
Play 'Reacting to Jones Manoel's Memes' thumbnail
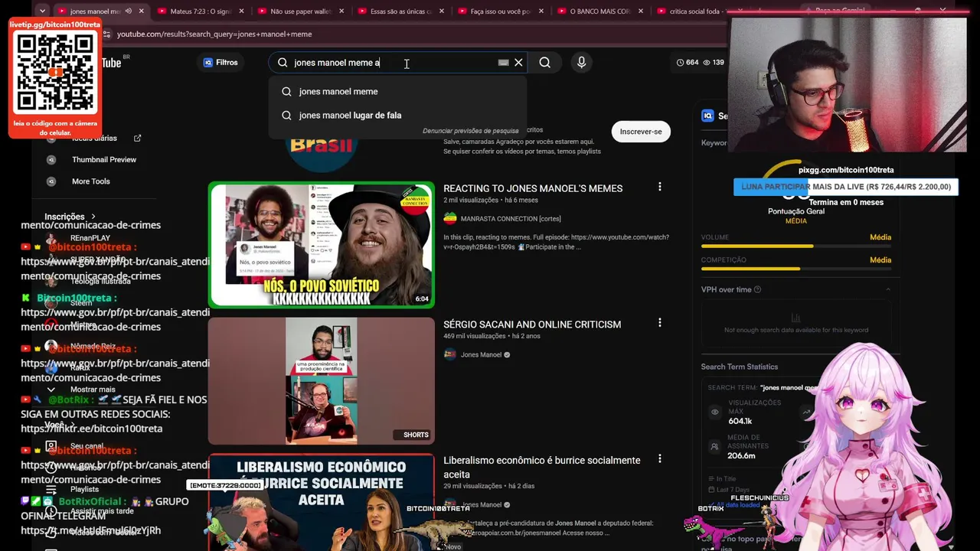[322, 245]
